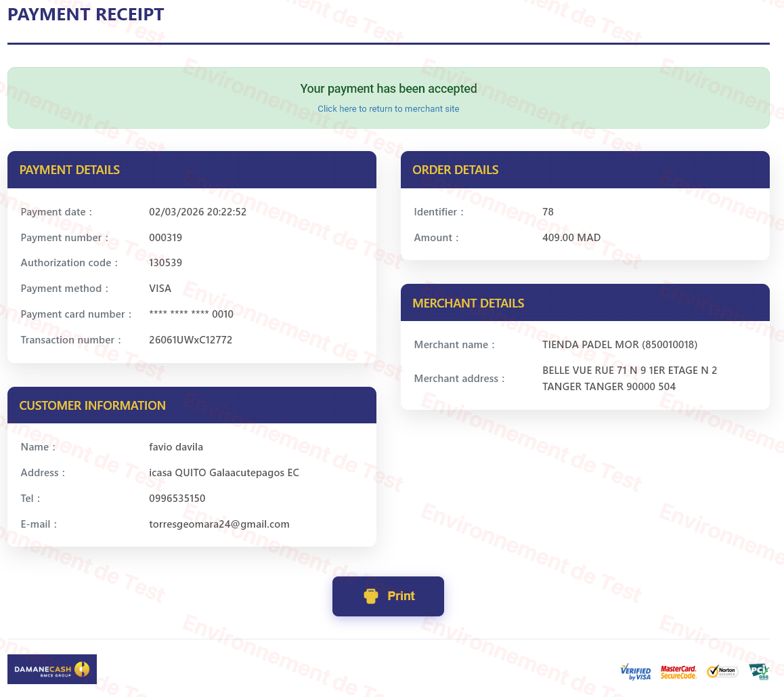Click the PCI DSS badge
Viewport: 784px width, 697px height.
(759, 671)
